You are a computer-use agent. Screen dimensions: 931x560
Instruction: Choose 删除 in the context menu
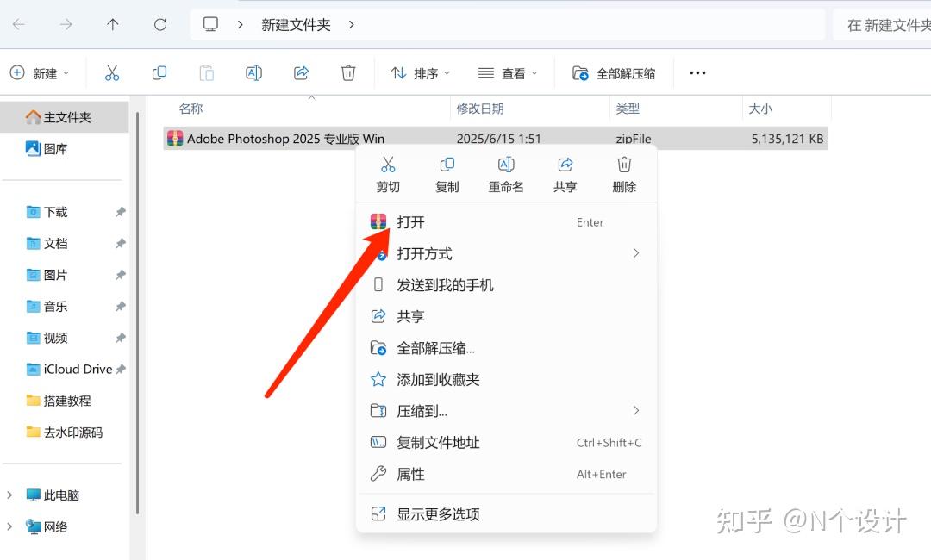pyautogui.click(x=624, y=174)
